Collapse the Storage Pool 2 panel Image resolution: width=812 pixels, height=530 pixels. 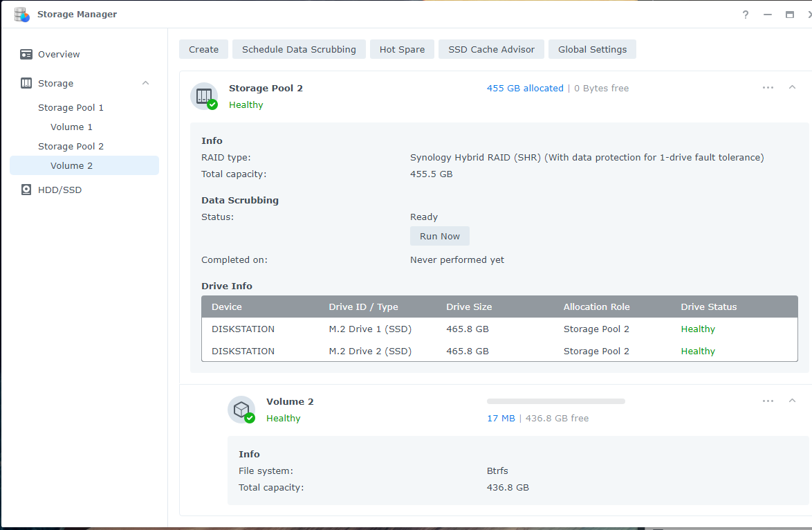793,88
